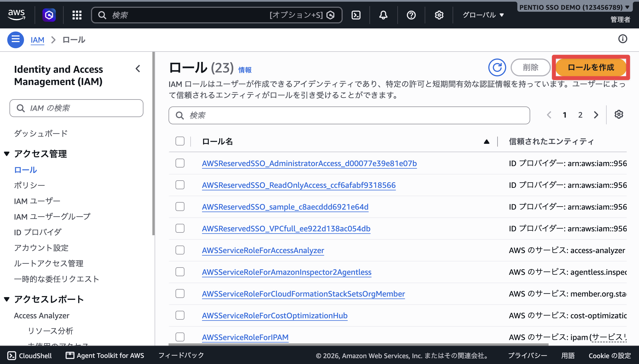Open Access Analyzer in sidebar

coord(42,316)
